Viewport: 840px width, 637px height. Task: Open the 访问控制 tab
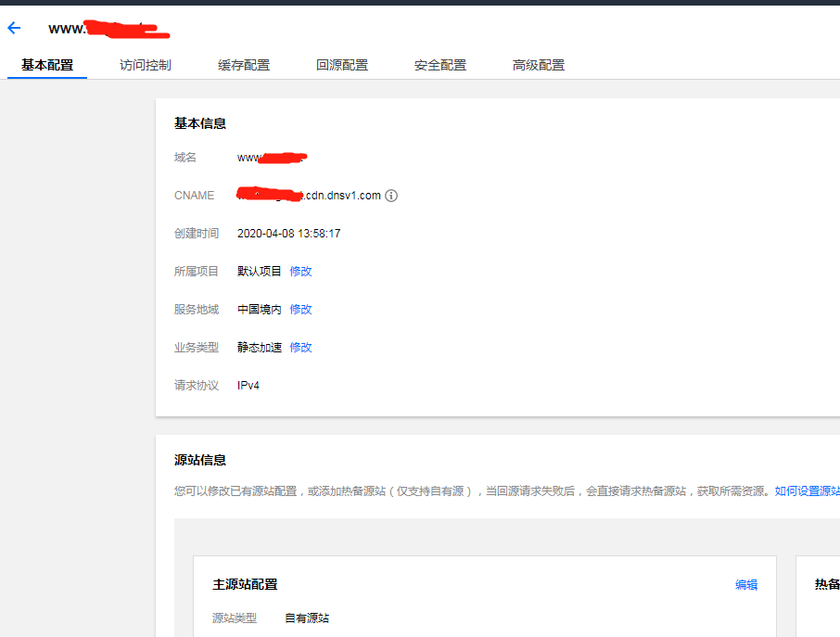tap(146, 65)
